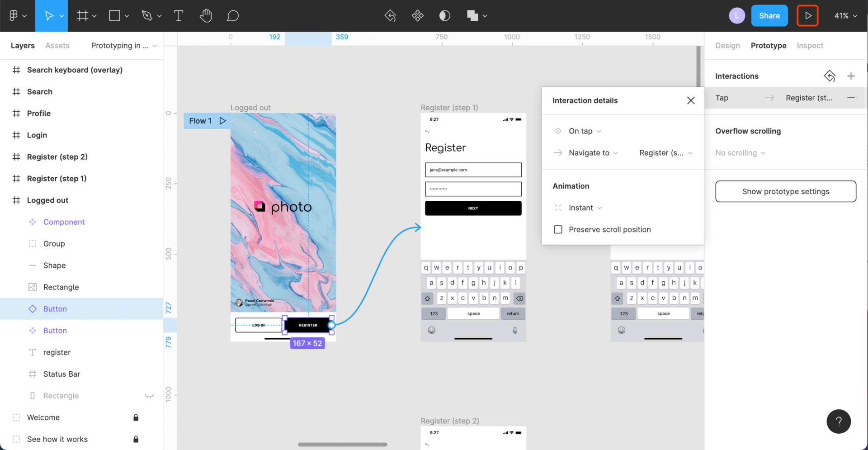
Task: Unlock the See how it works layer
Action: [136, 439]
